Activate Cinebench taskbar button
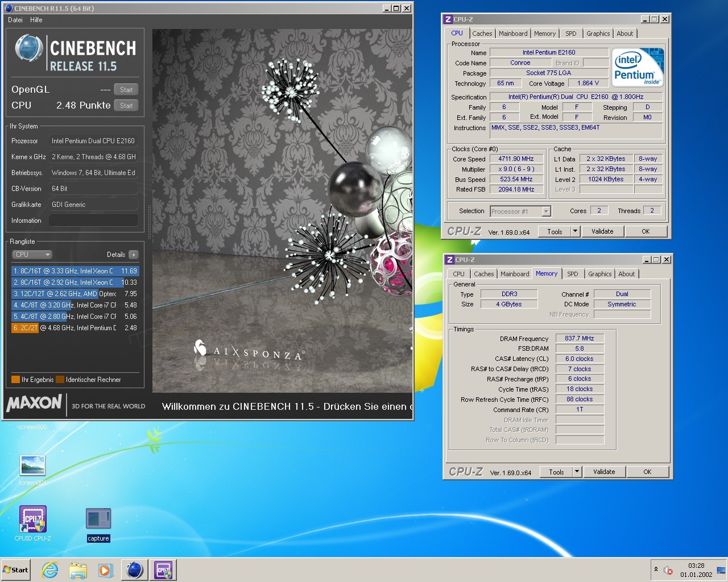 (135, 570)
